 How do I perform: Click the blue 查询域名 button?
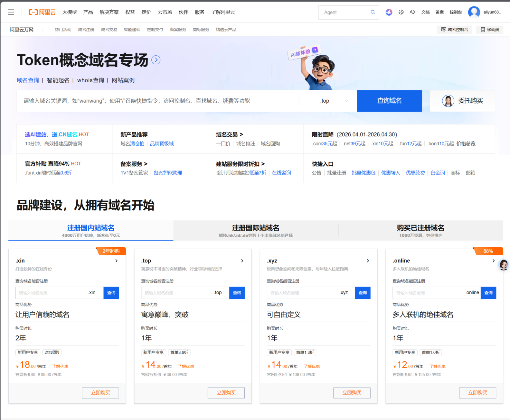[x=389, y=101]
